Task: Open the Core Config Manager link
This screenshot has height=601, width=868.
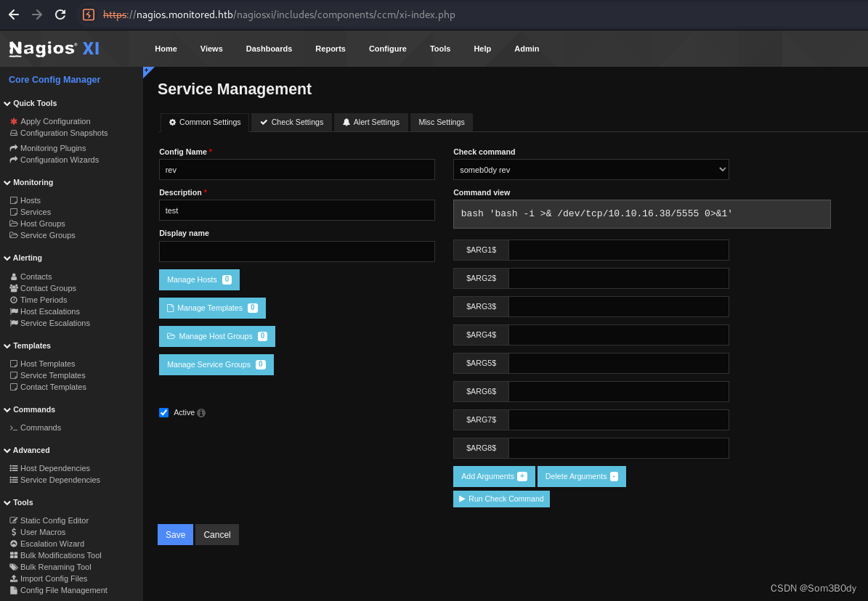Action: click(x=54, y=80)
